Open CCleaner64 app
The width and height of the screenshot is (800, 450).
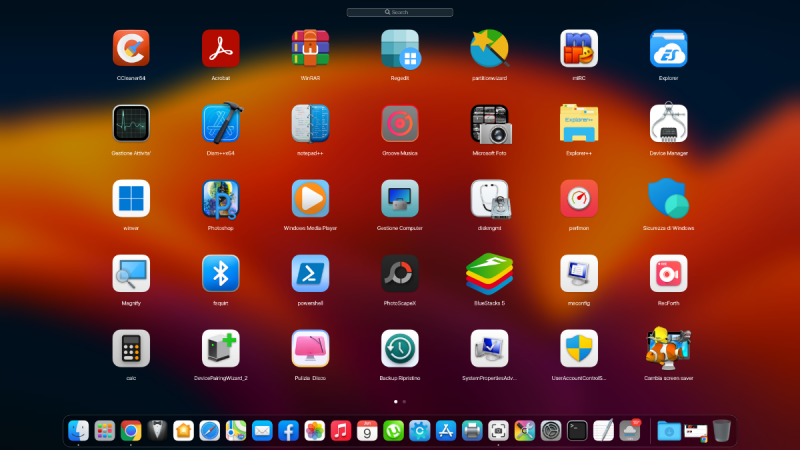click(x=131, y=48)
